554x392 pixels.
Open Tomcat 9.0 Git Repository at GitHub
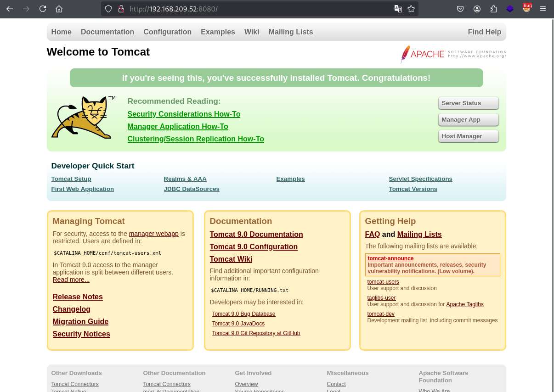256,333
